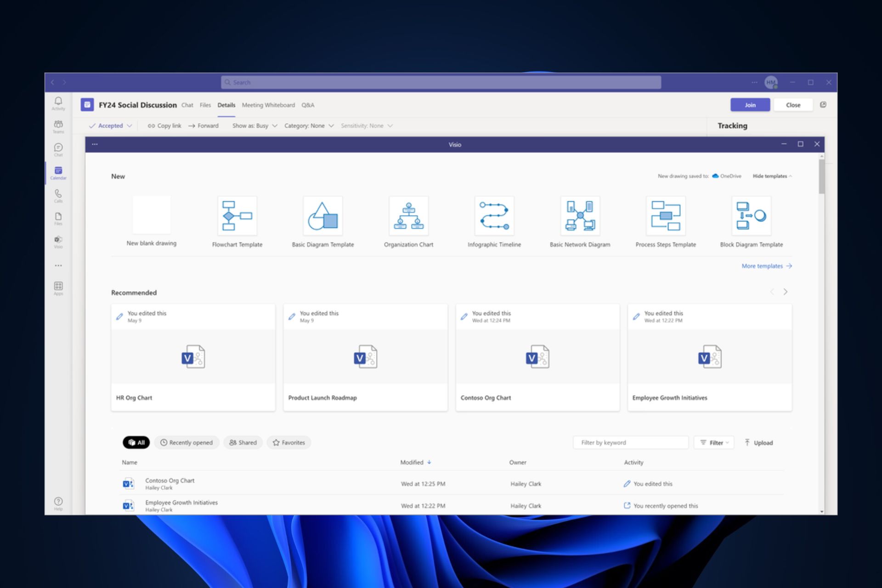Show next recommended files with right chevron
Viewport: 882px width, 588px height.
[x=786, y=292]
